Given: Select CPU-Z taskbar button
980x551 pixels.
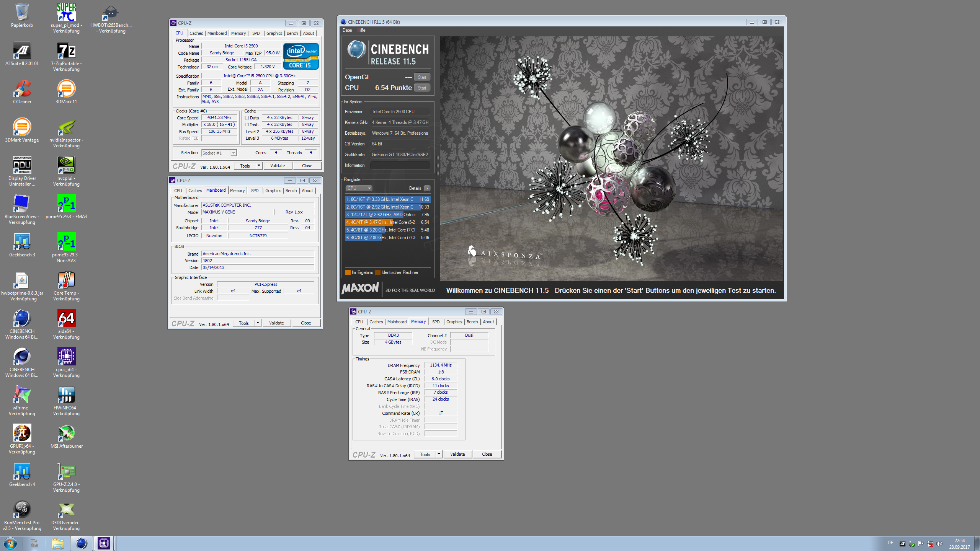Looking at the screenshot, I should (x=104, y=543).
